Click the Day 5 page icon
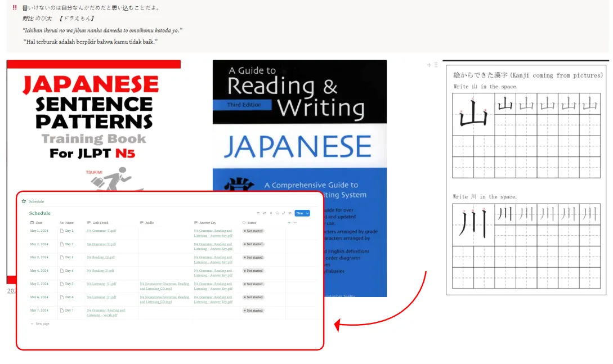This screenshot has width=613, height=364. pyautogui.click(x=62, y=284)
